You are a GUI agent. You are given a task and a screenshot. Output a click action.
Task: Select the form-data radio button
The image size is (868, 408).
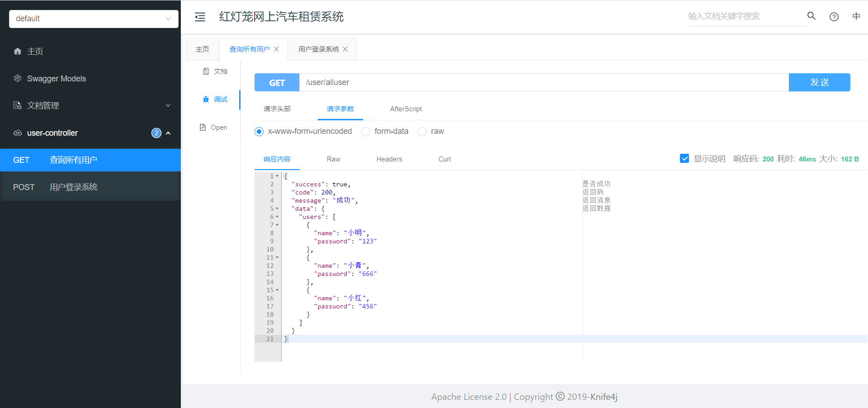pyautogui.click(x=365, y=131)
